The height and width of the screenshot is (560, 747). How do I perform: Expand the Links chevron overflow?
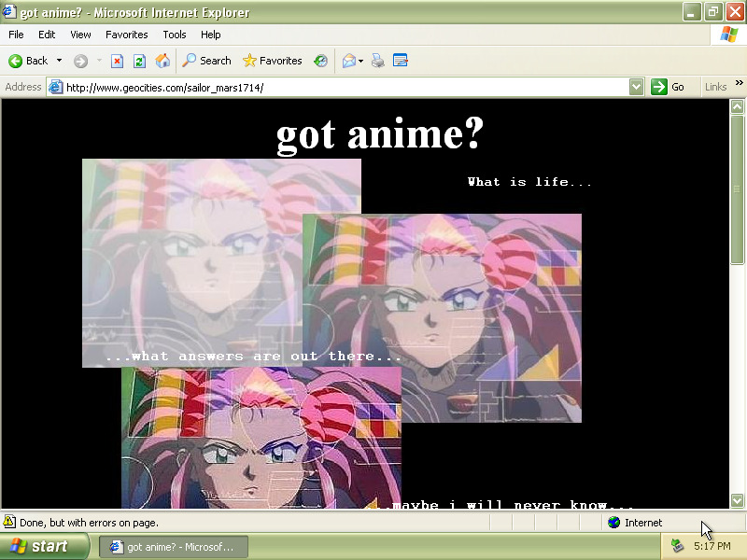pyautogui.click(x=739, y=83)
